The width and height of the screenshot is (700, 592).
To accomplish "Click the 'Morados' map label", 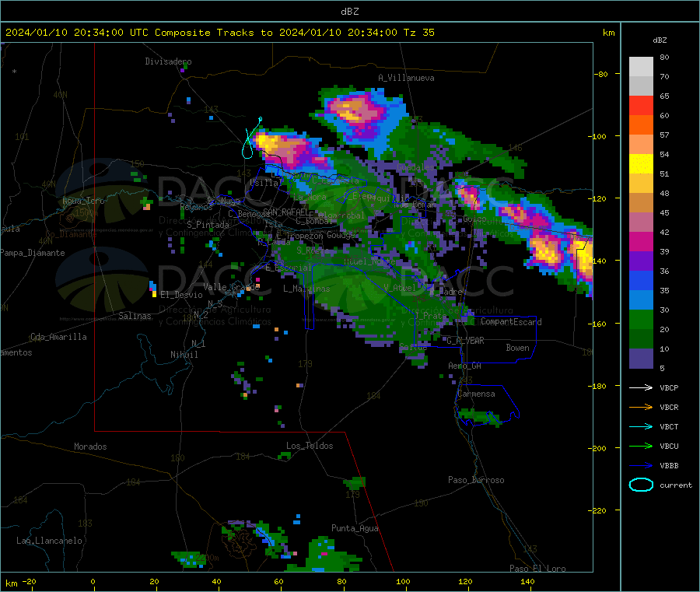I will click(90, 447).
